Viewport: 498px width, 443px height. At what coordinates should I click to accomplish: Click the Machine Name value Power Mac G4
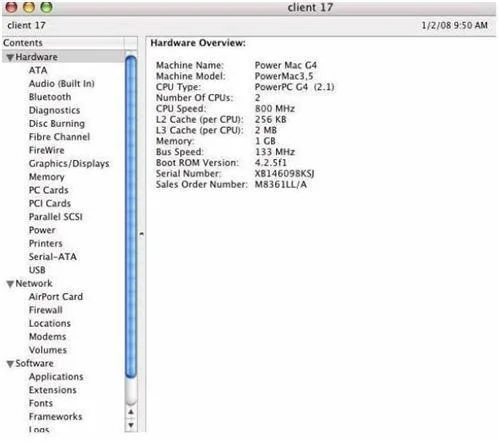click(x=286, y=65)
